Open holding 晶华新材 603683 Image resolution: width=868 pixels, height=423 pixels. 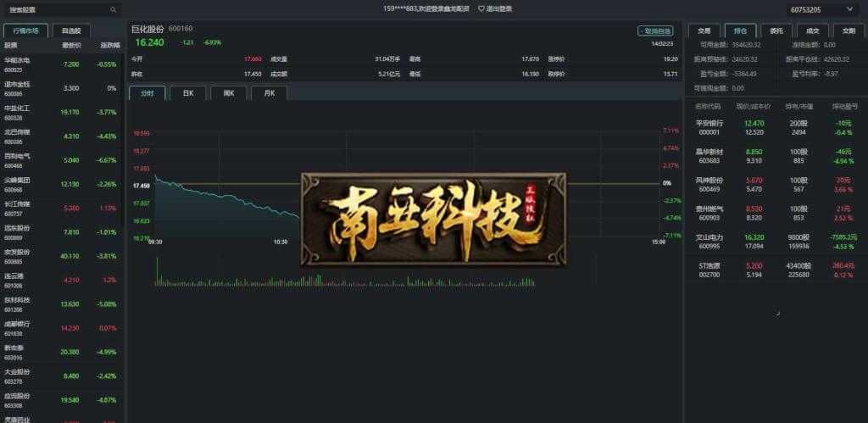(x=776, y=156)
